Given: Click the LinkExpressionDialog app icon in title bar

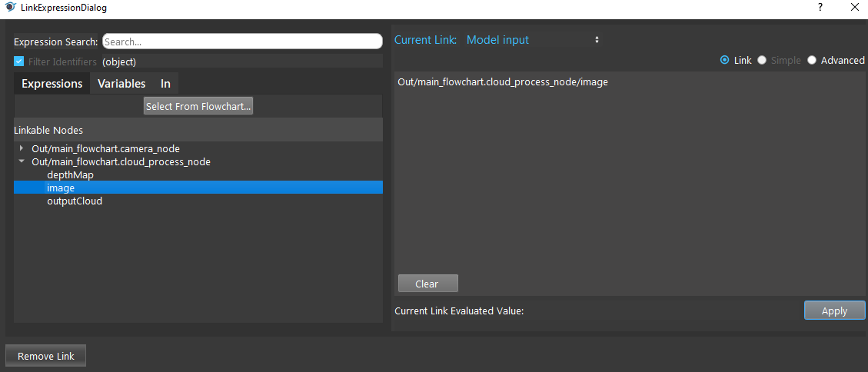Looking at the screenshot, I should click(x=10, y=8).
